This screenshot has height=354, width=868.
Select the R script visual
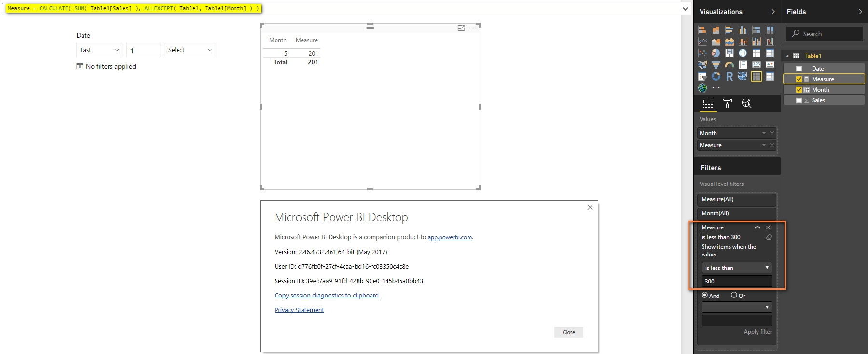tap(729, 76)
